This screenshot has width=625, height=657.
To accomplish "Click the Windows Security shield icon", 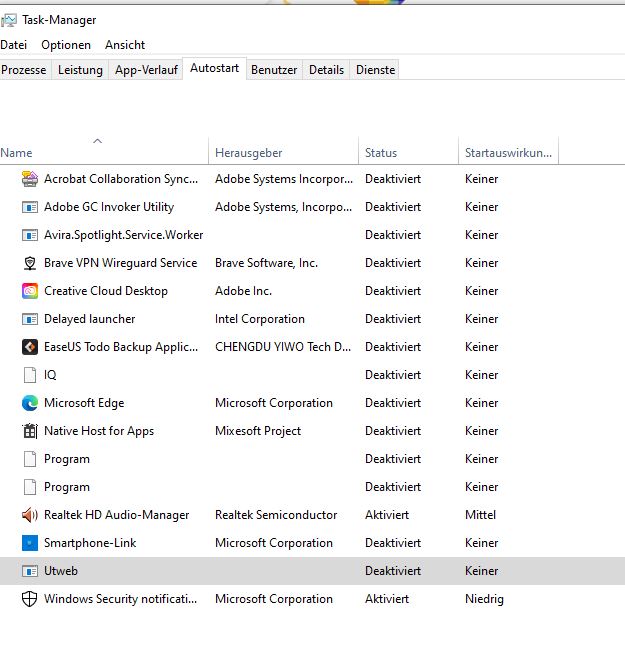I will pos(30,599).
